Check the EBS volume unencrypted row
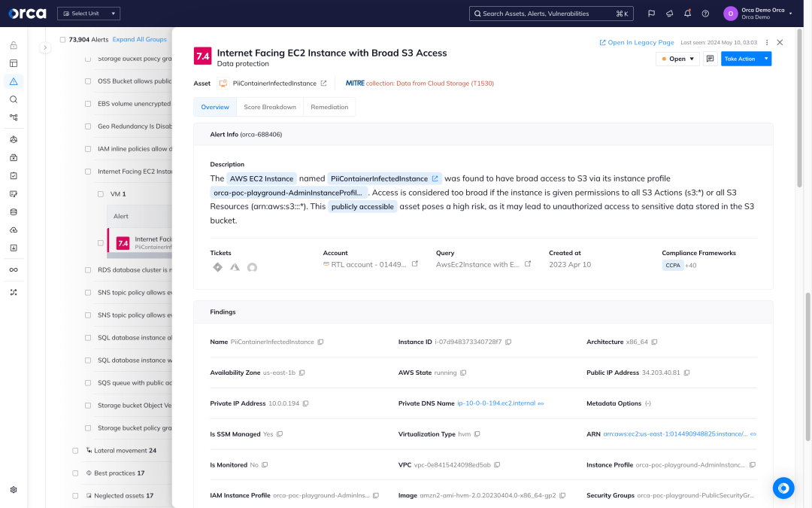Screen dimensions: 812x508 [x=88, y=104]
